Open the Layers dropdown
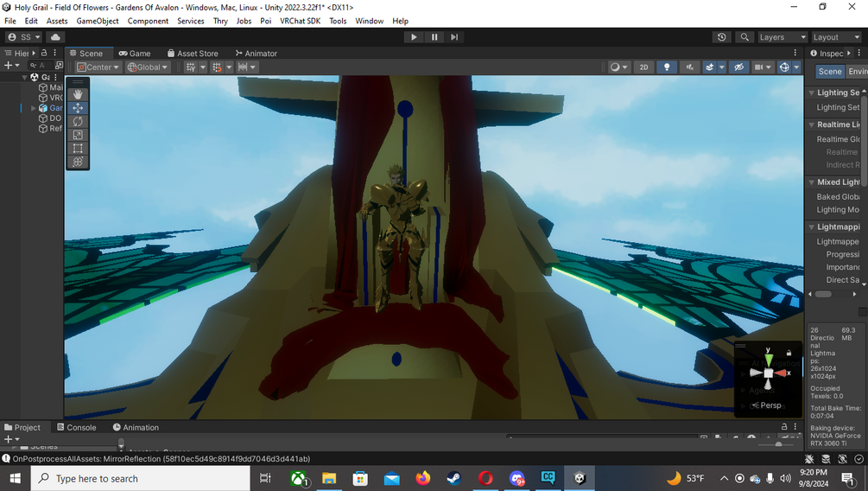 782,37
